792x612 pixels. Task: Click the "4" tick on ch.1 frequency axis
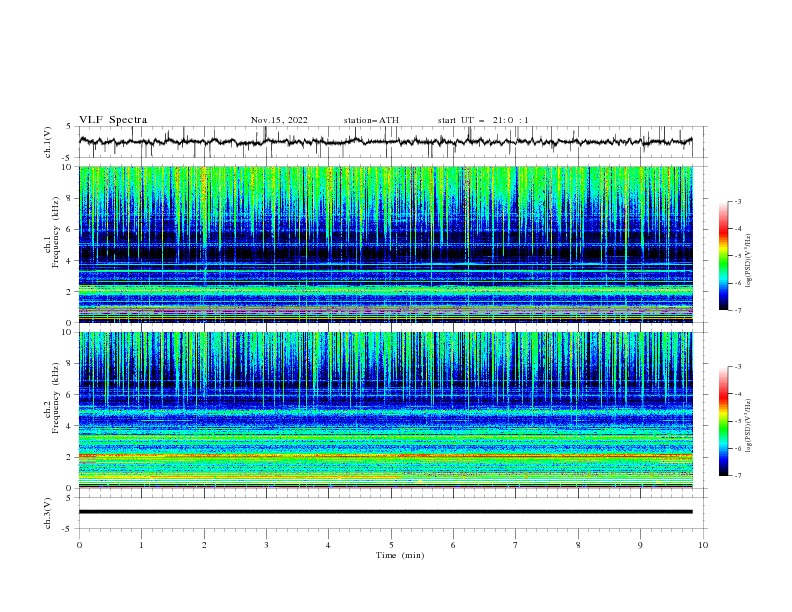[70, 261]
